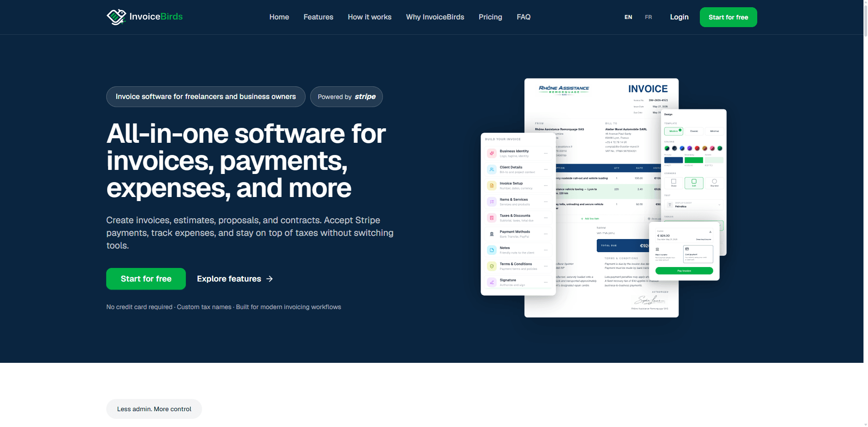The height and width of the screenshot is (427, 868).
Task: Click the bank transfer icon in payment card
Action: (657, 249)
